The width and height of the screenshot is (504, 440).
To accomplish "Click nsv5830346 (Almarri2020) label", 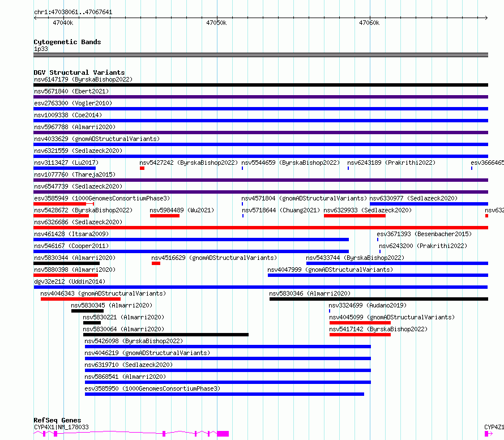I will [310, 293].
